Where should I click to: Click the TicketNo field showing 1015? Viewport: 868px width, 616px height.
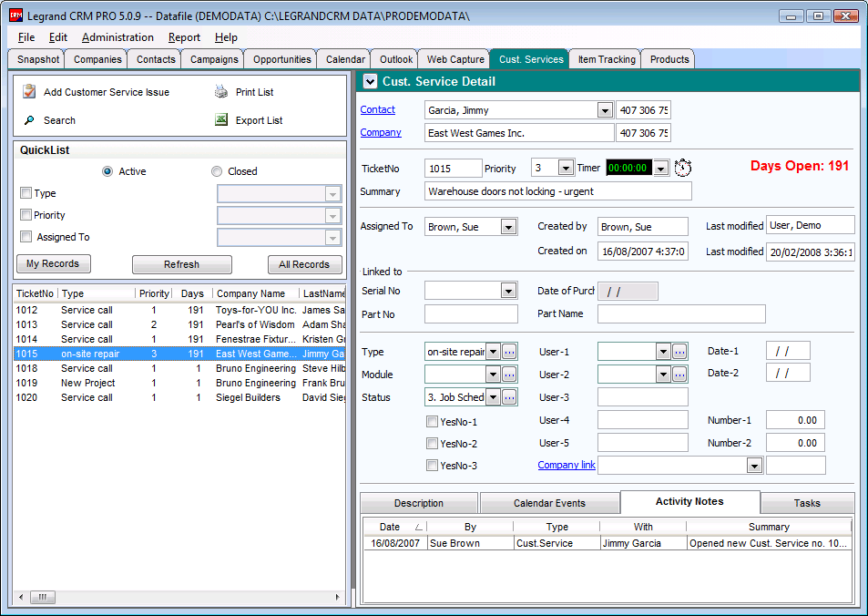coord(454,168)
